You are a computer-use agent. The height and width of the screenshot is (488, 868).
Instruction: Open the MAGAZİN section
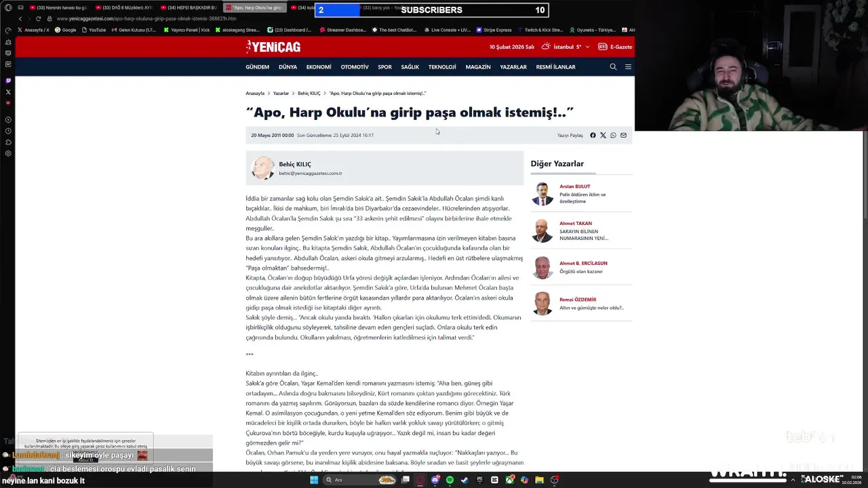(x=478, y=67)
